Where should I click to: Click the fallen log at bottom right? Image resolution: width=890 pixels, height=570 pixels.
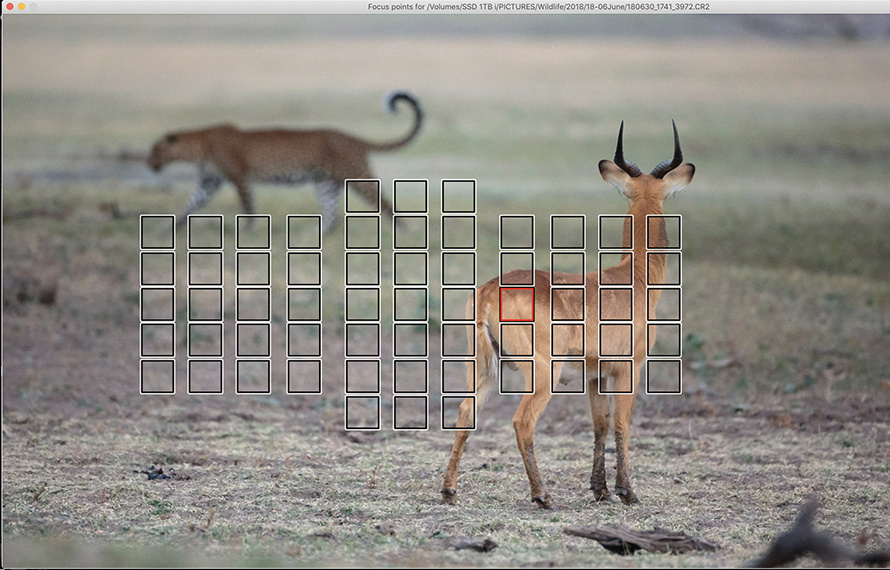click(640, 540)
